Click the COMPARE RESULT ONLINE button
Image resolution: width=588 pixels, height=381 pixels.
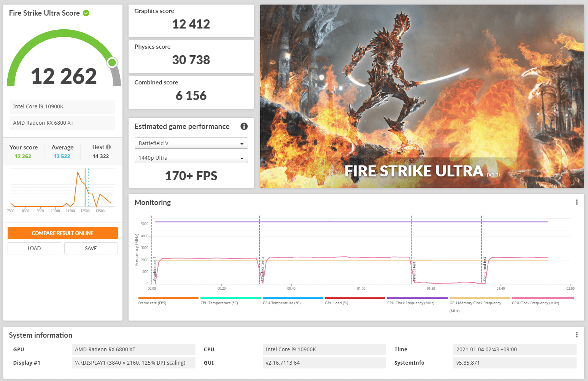pyautogui.click(x=63, y=233)
